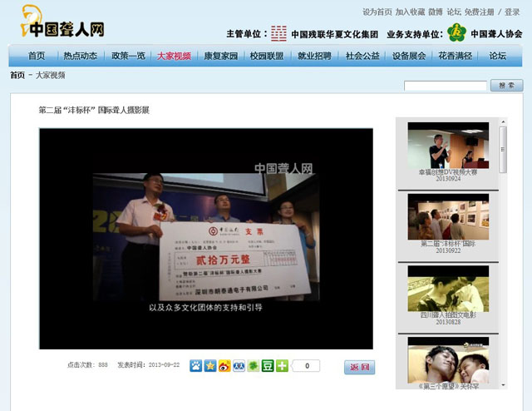Open 社会公益 navigation item
The width and height of the screenshot is (532, 411).
[362, 56]
